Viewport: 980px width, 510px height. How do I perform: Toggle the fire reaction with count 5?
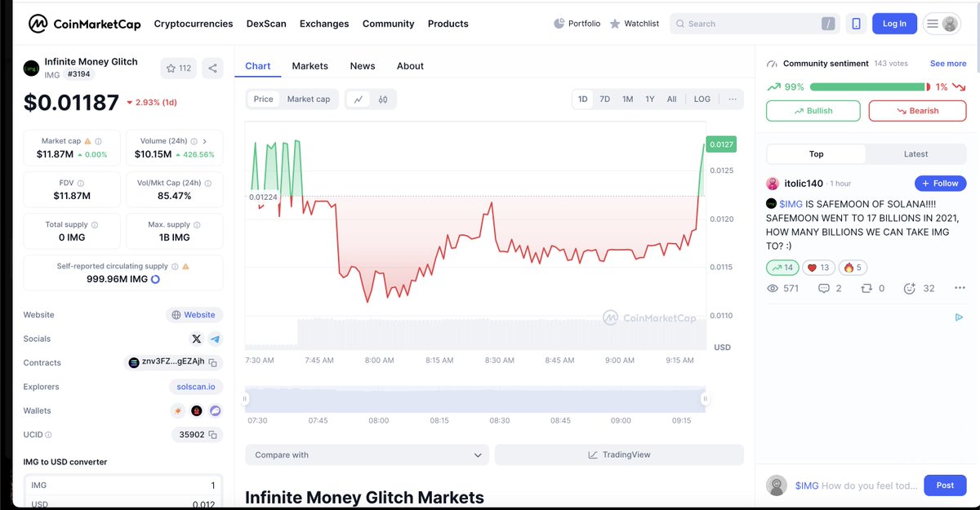point(853,268)
